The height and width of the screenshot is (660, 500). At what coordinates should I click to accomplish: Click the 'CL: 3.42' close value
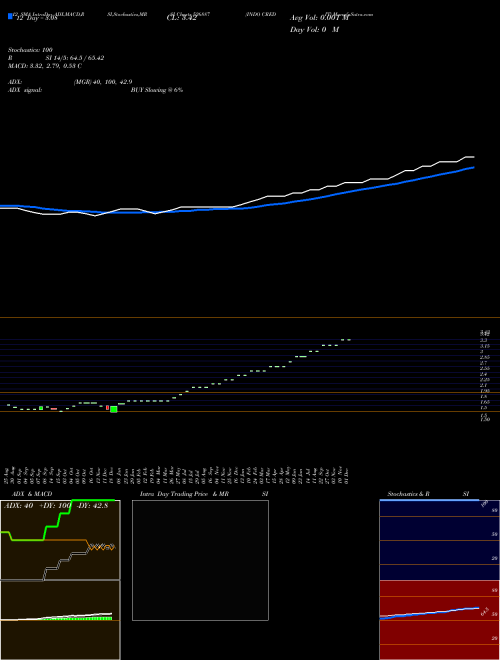point(181,18)
